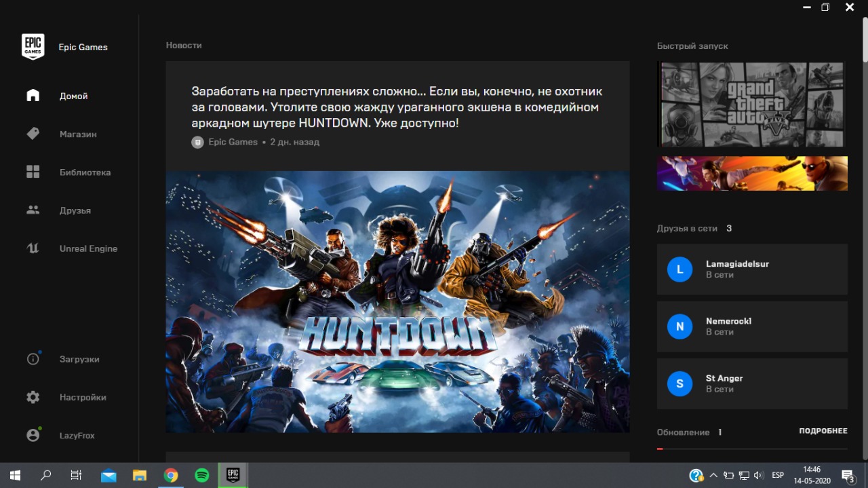Open the Windows Start menu
This screenshot has width=868, height=488.
(x=15, y=475)
